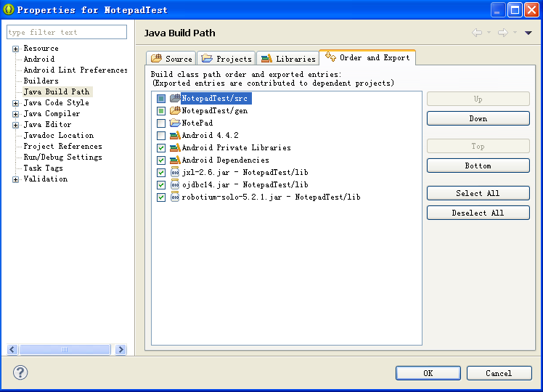
Task: Select Javadoc Location tree item
Action: pyautogui.click(x=59, y=136)
